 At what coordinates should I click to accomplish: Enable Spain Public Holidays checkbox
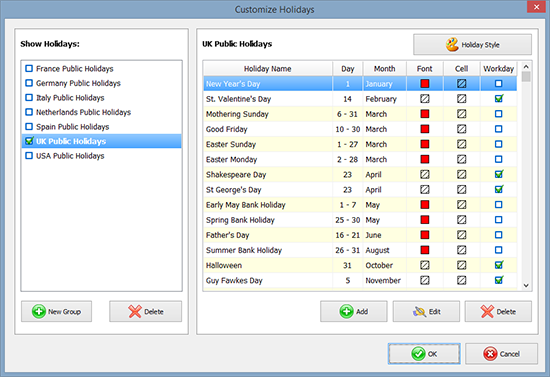coord(29,127)
